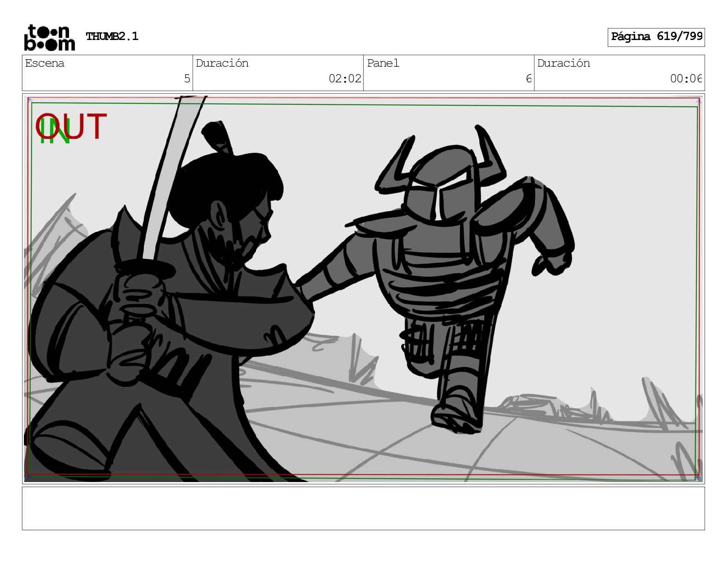Image resolution: width=728 pixels, height=563 pixels.
Task: Click the scene duration 02:02 value
Action: pyautogui.click(x=345, y=79)
